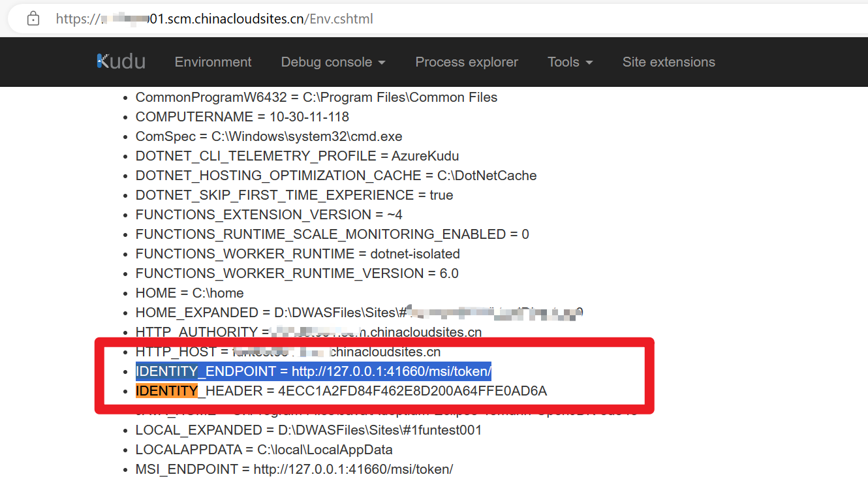The image size is (868, 481).
Task: Click the Kudu logo icon
Action: (121, 61)
